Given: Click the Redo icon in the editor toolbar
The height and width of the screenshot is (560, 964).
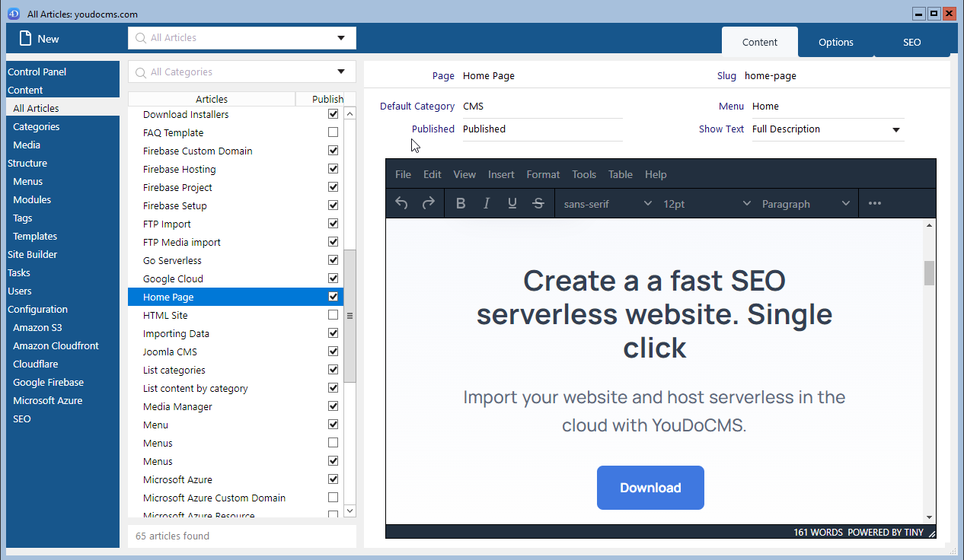Looking at the screenshot, I should click(428, 203).
